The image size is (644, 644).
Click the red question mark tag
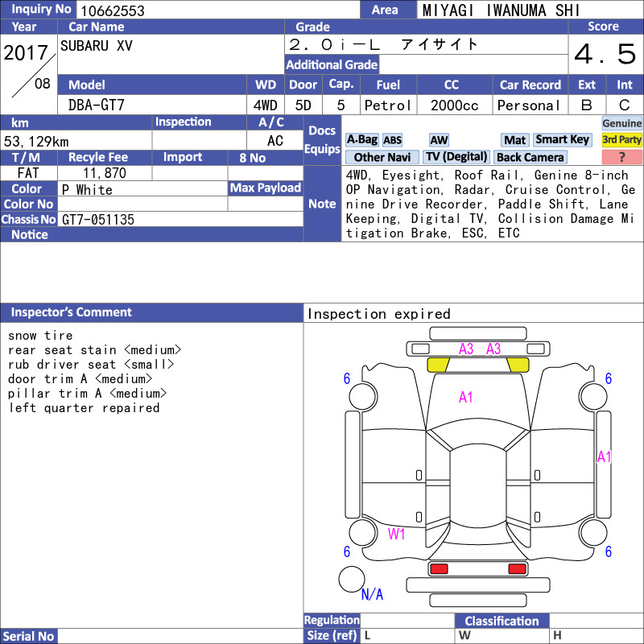pos(621,157)
